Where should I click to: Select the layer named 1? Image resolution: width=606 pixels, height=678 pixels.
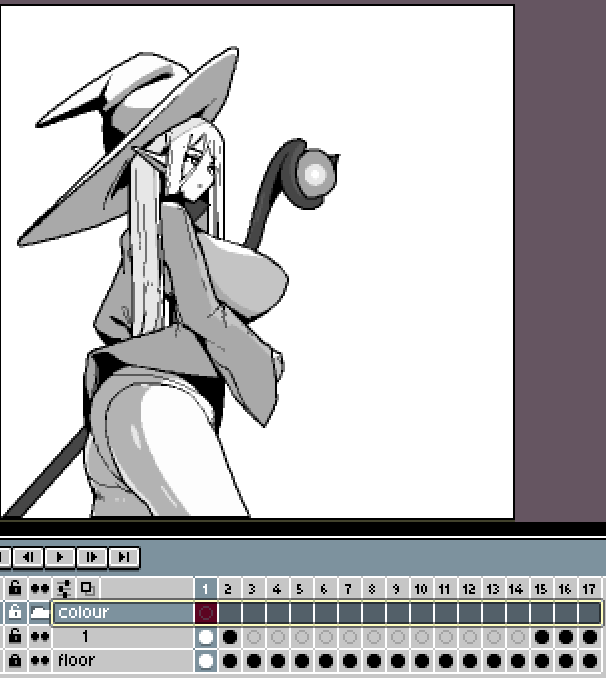(123, 636)
